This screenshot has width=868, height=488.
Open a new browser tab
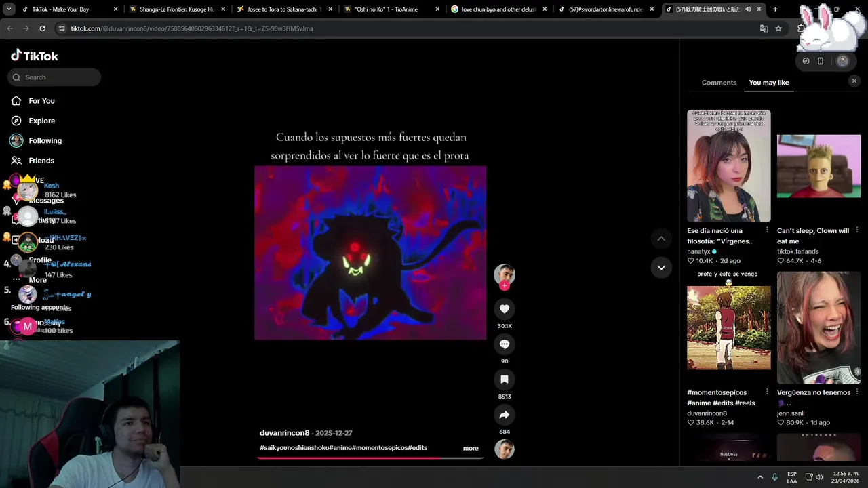tap(775, 9)
